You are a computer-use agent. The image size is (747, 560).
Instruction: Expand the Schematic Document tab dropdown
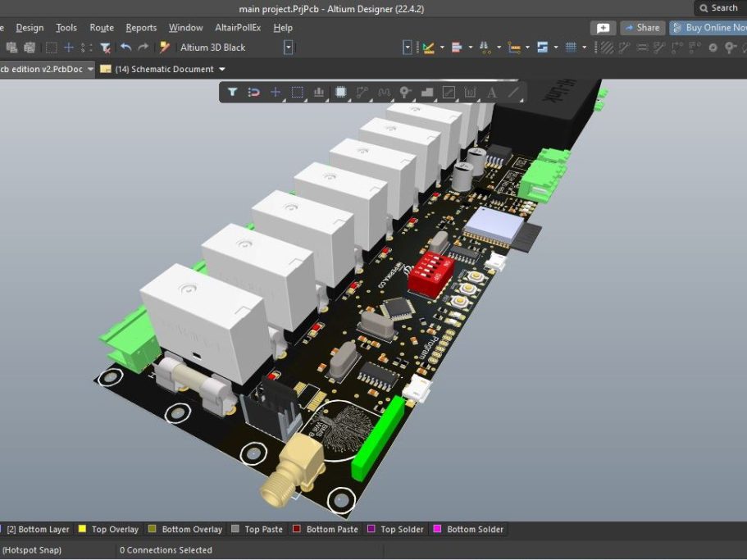tap(222, 69)
